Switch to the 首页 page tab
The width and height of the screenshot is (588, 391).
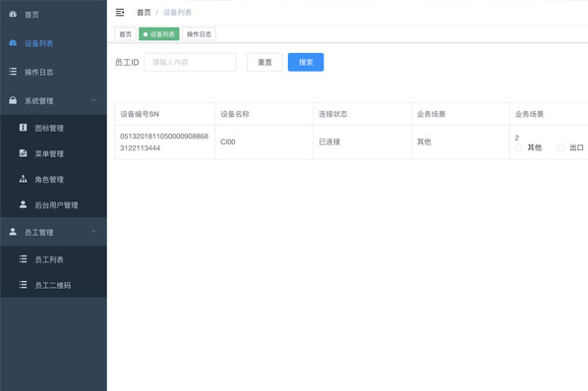[125, 34]
